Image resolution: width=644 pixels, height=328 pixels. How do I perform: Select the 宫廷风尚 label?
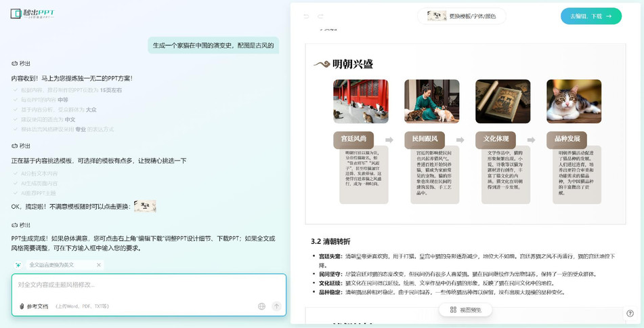click(353, 139)
